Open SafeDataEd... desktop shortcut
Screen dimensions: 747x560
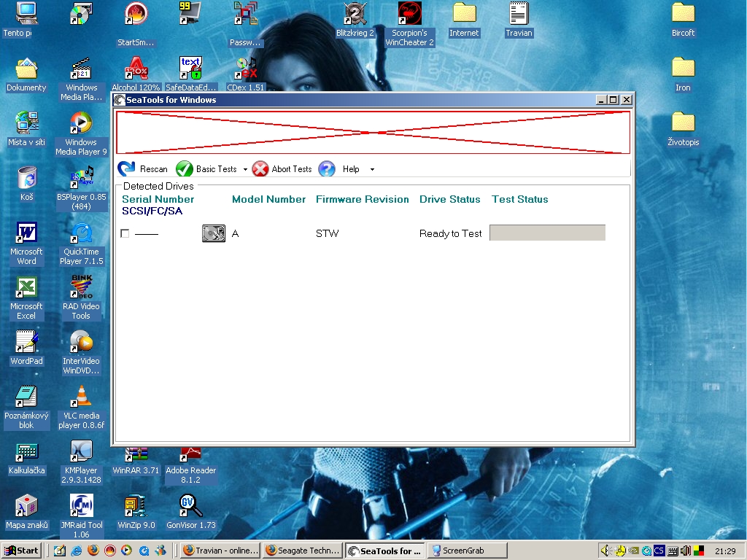[x=190, y=69]
